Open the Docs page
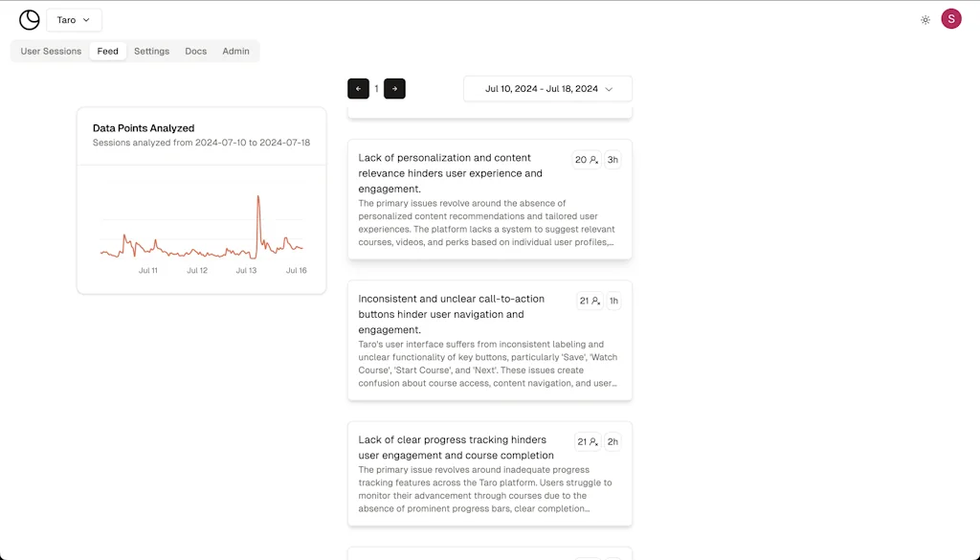Viewport: 980px width, 560px height. (195, 51)
